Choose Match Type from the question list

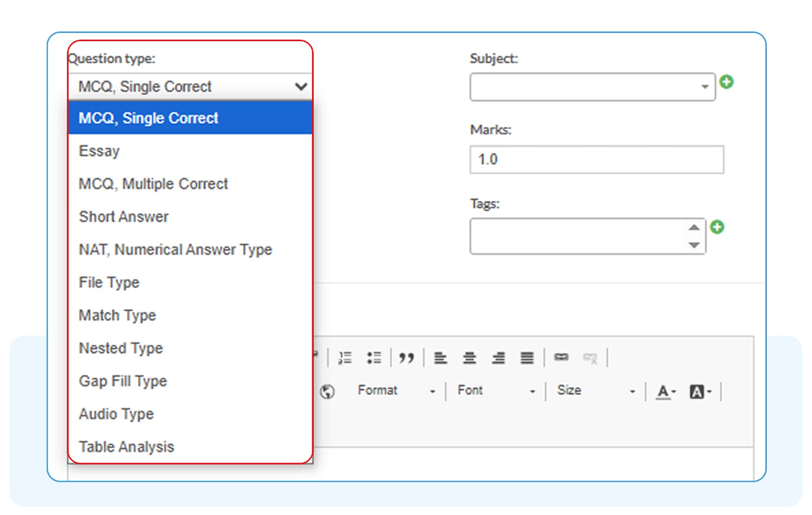tap(117, 315)
